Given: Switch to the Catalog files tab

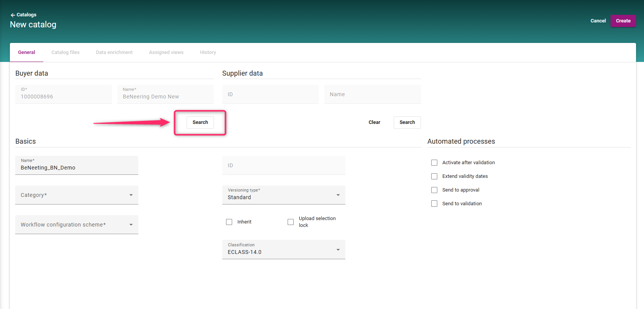Looking at the screenshot, I should click(x=65, y=52).
